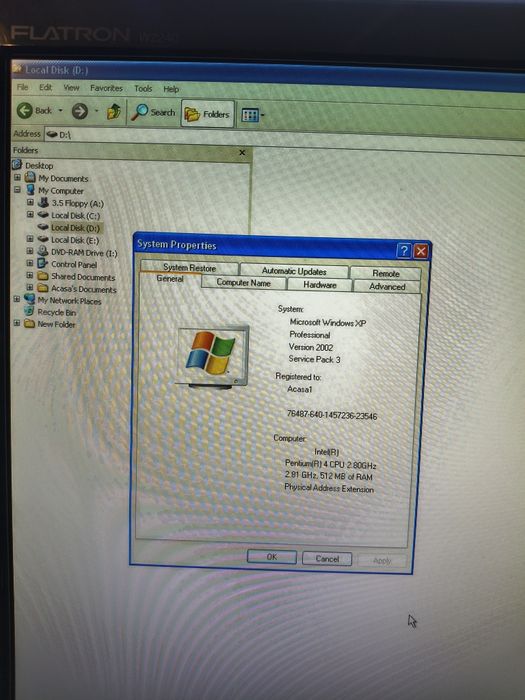Expand Local Disk (C:) node
Viewport: 525px width, 700px height.
tap(30, 214)
